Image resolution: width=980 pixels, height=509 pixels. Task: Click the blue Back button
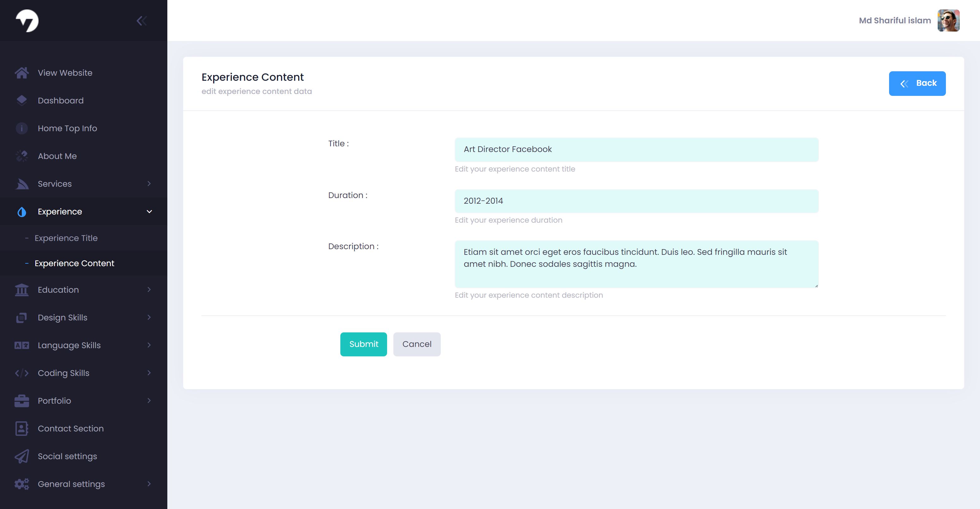[917, 83]
